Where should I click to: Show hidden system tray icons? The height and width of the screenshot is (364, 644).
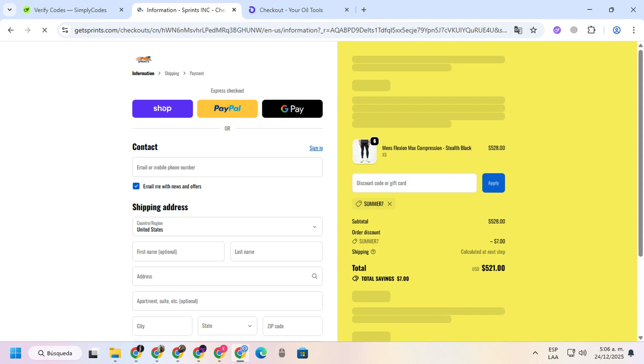(x=535, y=353)
